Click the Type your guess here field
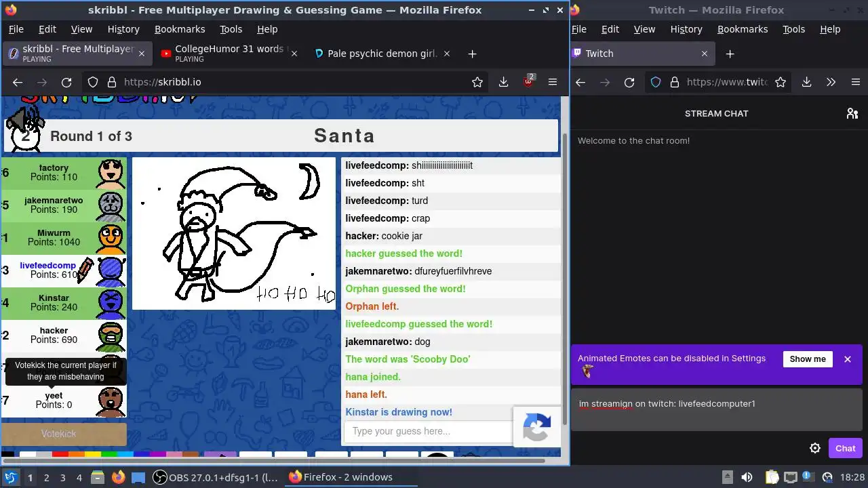The width and height of the screenshot is (868, 488). pyautogui.click(x=429, y=431)
